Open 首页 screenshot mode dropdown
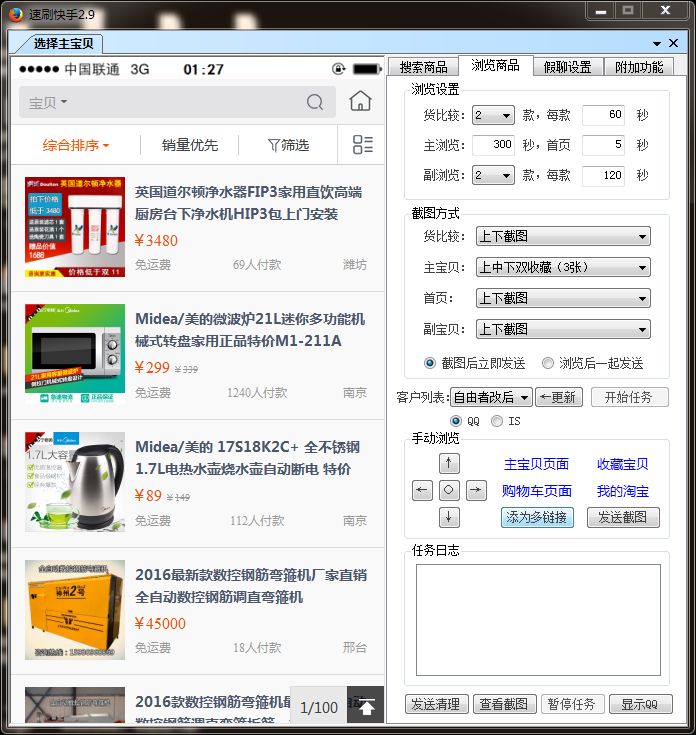Viewport: 696px width, 735px height. (563, 298)
